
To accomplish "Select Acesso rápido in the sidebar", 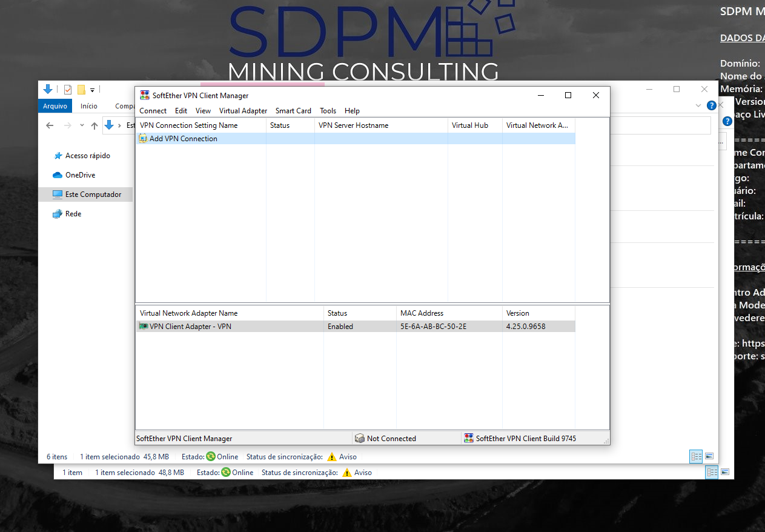I will pos(87,156).
